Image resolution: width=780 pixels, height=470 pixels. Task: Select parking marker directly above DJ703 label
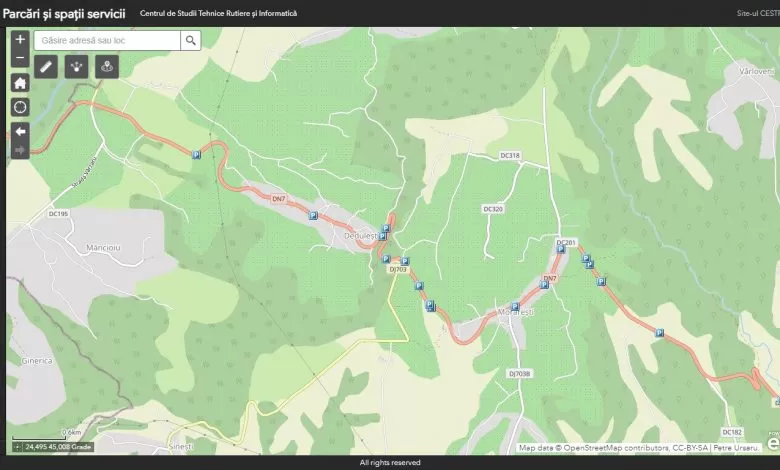click(x=404, y=261)
